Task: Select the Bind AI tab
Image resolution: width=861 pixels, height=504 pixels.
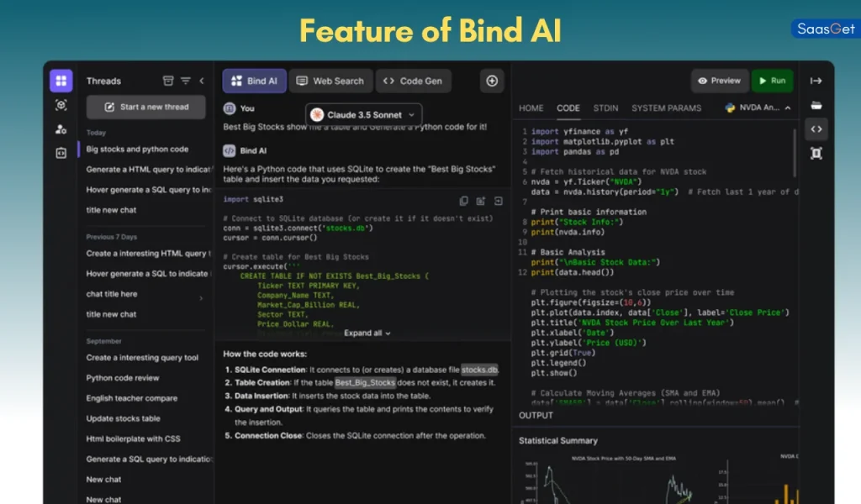Action: coord(254,81)
